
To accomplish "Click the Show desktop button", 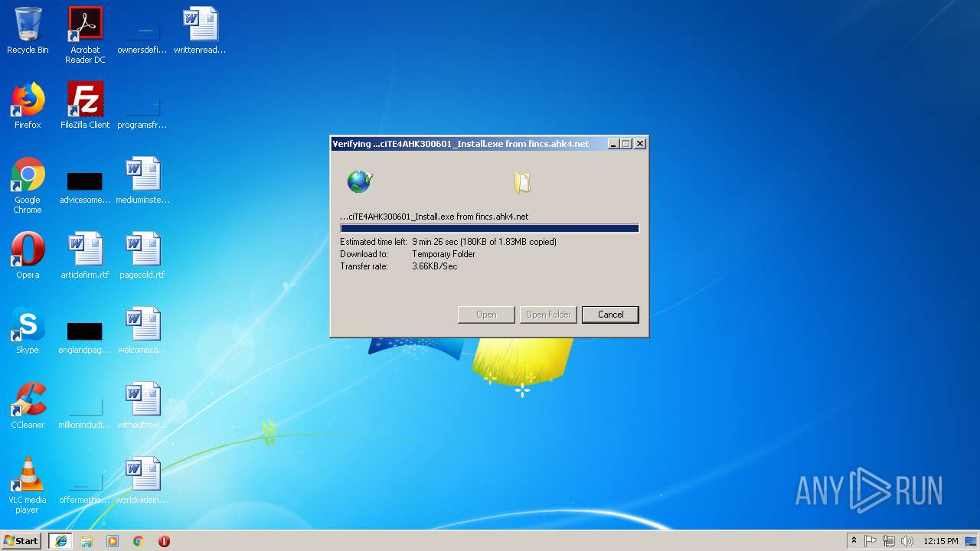I will [x=972, y=541].
